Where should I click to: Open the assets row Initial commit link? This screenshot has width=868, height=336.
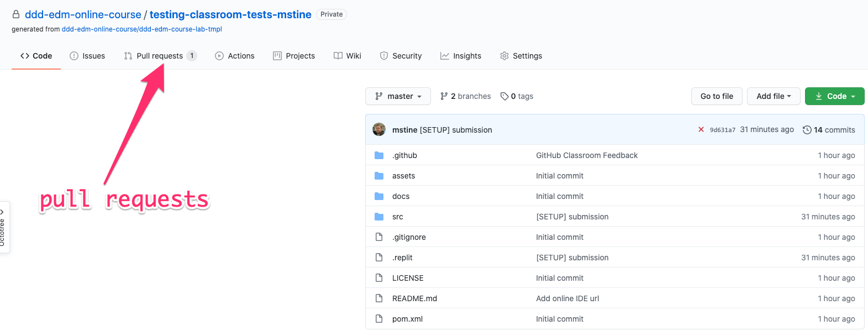560,176
